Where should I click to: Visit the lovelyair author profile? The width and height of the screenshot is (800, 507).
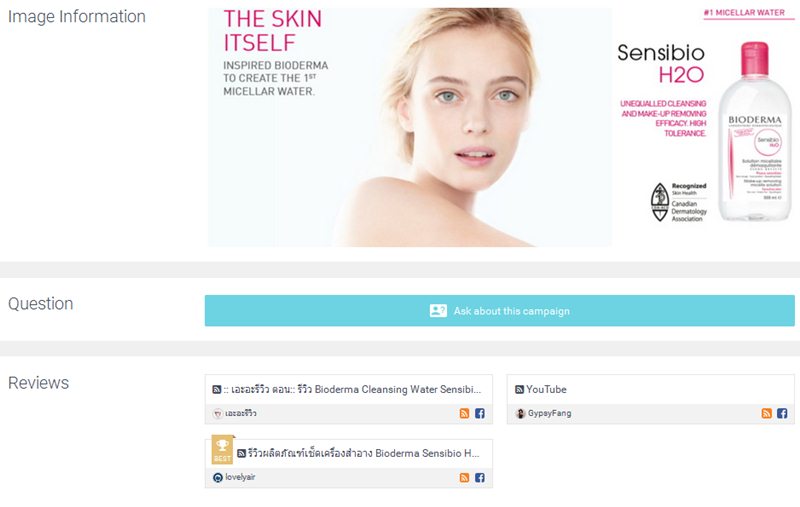coord(240,477)
